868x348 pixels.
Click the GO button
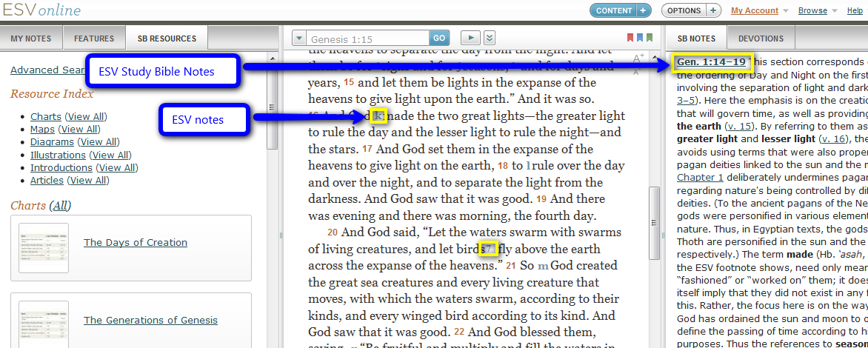point(438,39)
